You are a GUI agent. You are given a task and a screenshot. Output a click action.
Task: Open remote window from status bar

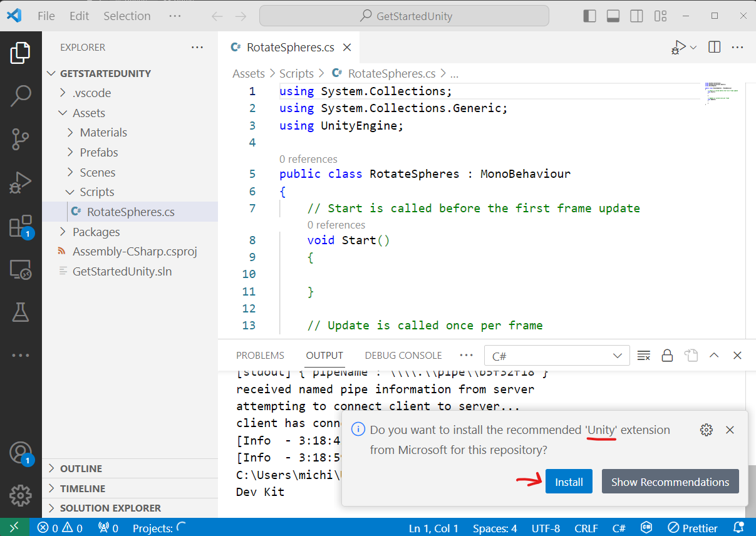point(14,528)
